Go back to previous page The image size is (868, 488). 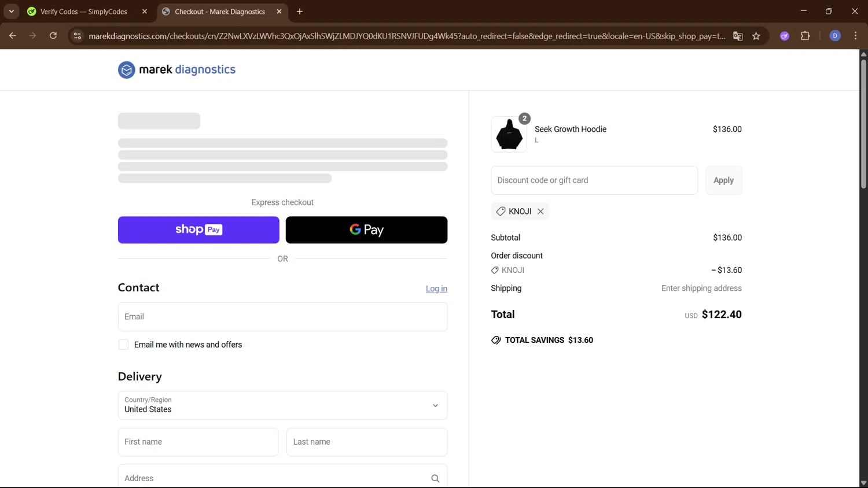point(13,36)
